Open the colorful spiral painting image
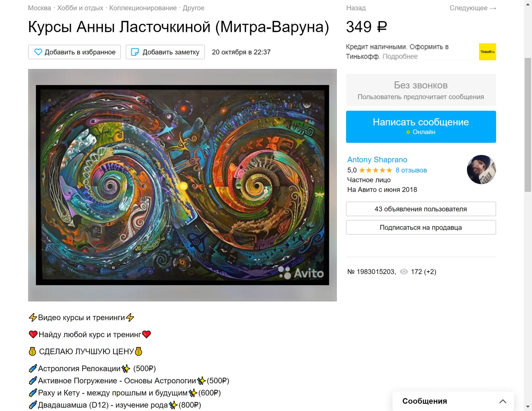This screenshot has width=532, height=411. pyautogui.click(x=182, y=185)
